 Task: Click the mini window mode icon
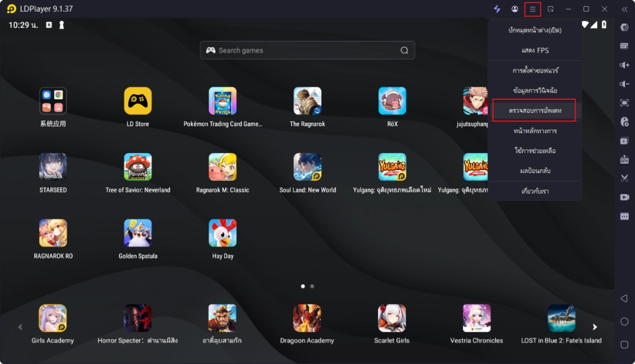551,9
